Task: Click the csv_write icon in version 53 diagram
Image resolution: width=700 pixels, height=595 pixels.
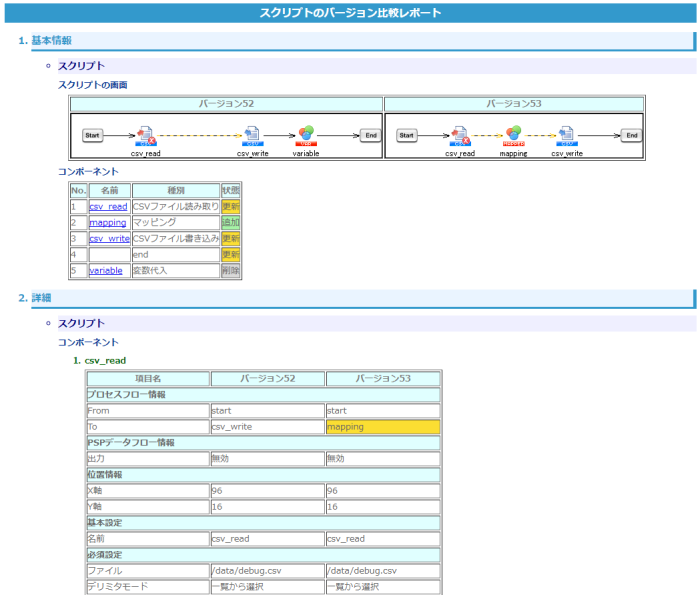Action: (x=566, y=135)
